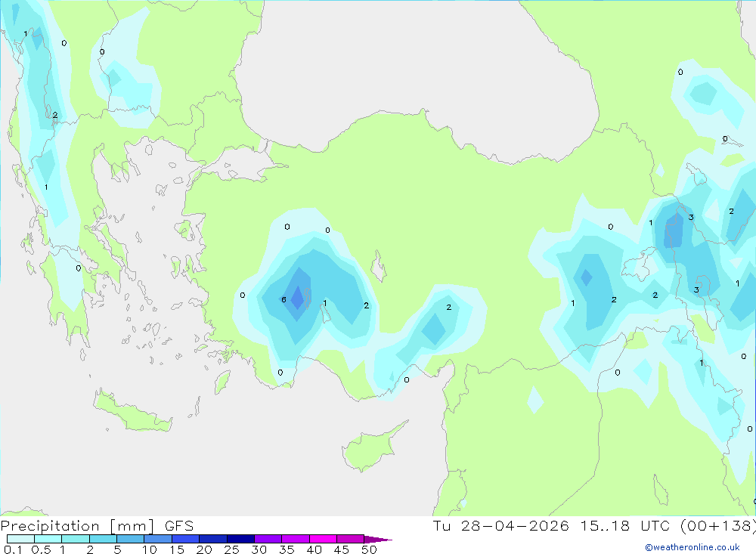The image size is (756, 554).
Task: Select the 45-50 legend swatch
Action: coord(351,539)
